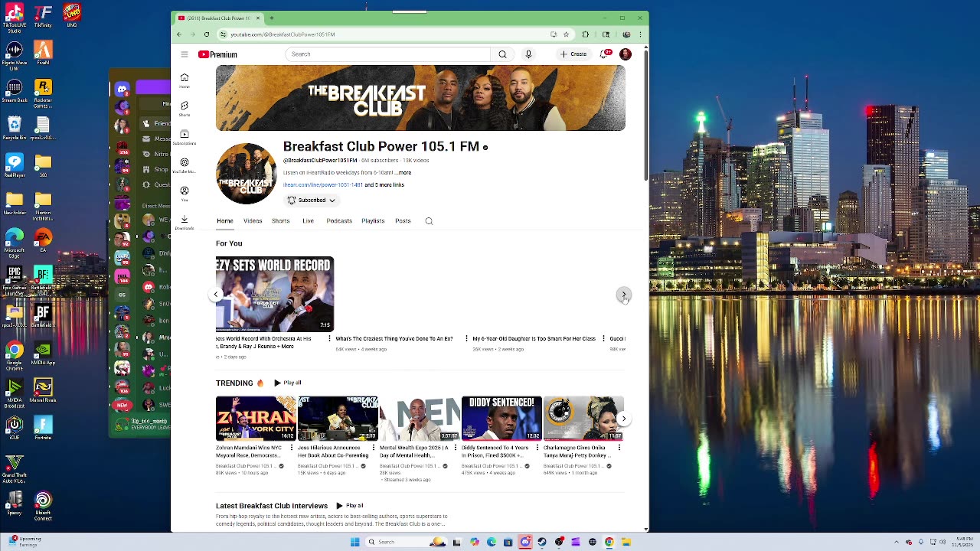Switch to channel Live tab
This screenshot has width=980, height=551.
[x=308, y=221]
